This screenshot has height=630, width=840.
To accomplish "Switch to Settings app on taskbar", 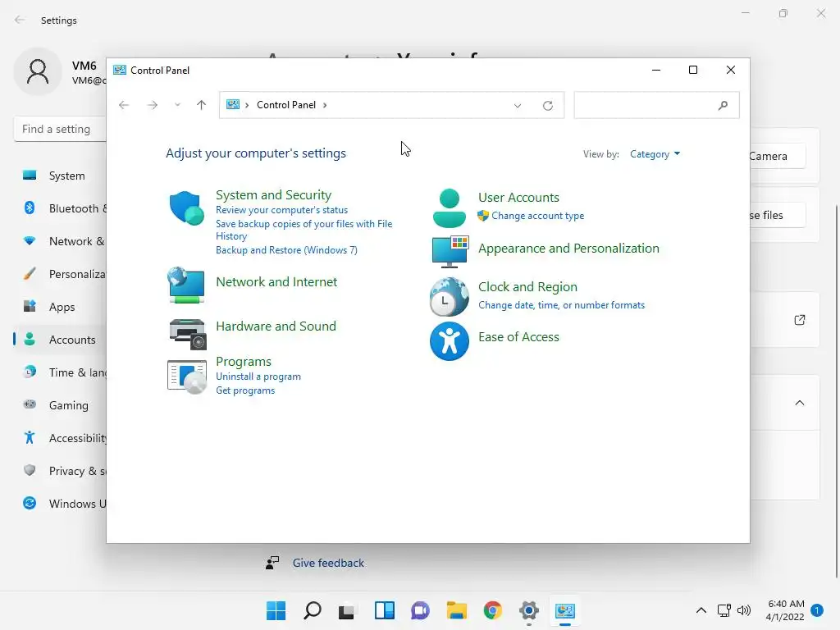I will (x=529, y=610).
